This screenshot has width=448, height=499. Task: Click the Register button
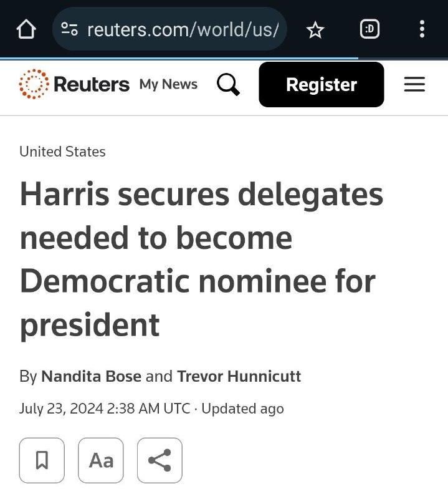coord(321,84)
